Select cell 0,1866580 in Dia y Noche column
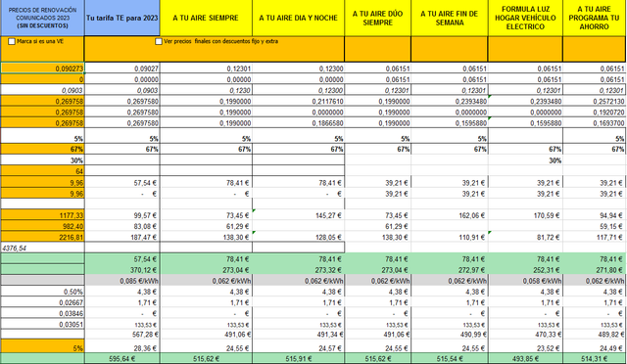 (298, 123)
